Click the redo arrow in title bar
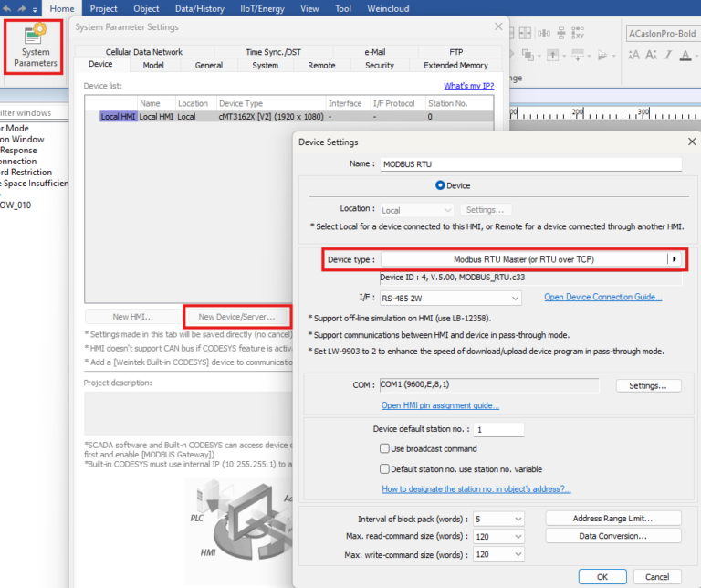 23,9
